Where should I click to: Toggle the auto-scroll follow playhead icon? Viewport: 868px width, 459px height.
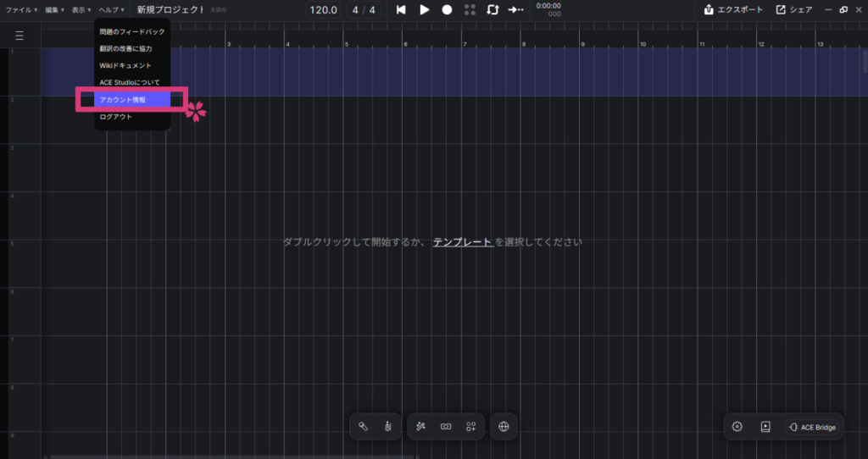[515, 10]
